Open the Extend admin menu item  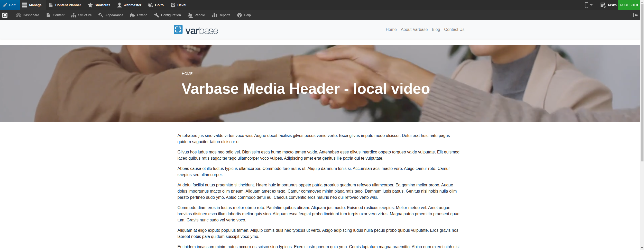[139, 15]
